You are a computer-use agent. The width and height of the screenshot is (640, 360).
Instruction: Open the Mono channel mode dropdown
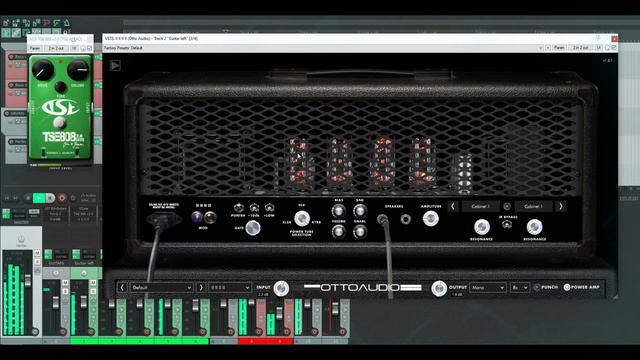coord(488,287)
